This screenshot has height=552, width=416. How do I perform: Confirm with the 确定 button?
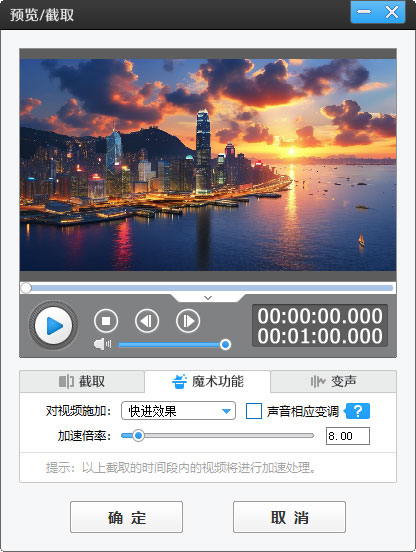click(x=126, y=517)
